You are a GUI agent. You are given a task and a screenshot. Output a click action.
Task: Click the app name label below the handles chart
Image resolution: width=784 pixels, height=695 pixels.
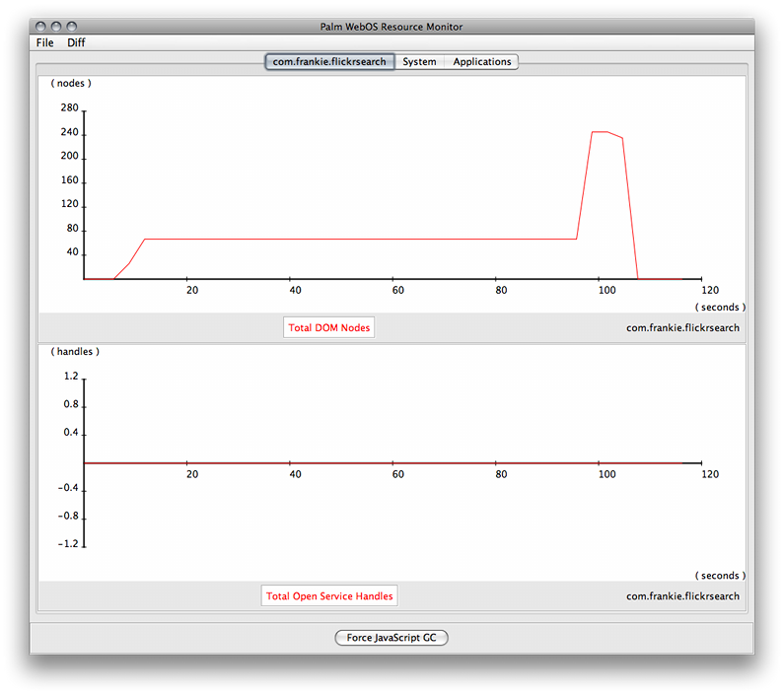click(x=682, y=596)
